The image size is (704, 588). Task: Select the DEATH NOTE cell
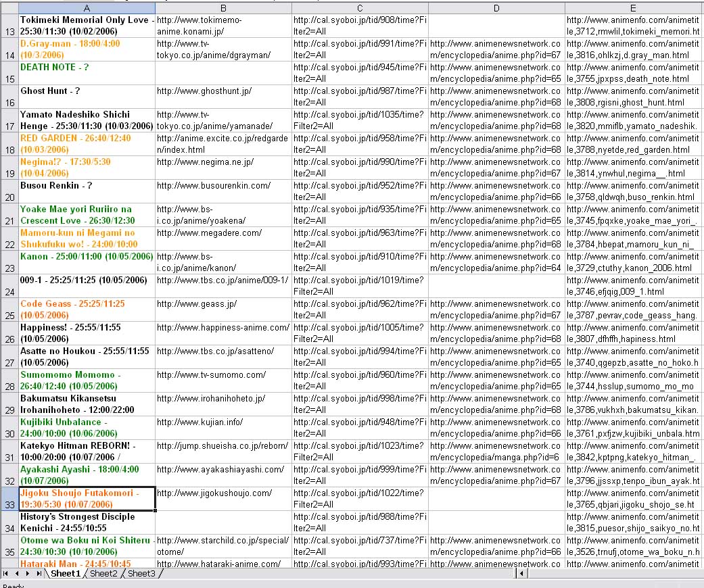(x=87, y=73)
